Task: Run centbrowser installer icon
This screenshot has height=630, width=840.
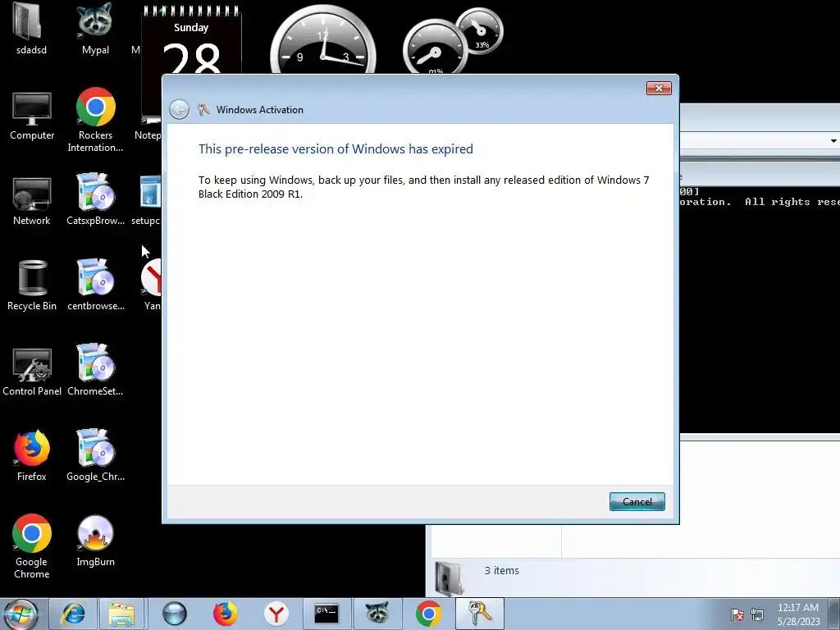Action: 95,284
